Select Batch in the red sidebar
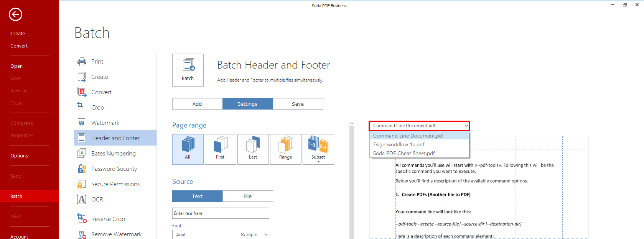Image resolution: width=644 pixels, height=239 pixels. pos(29,196)
